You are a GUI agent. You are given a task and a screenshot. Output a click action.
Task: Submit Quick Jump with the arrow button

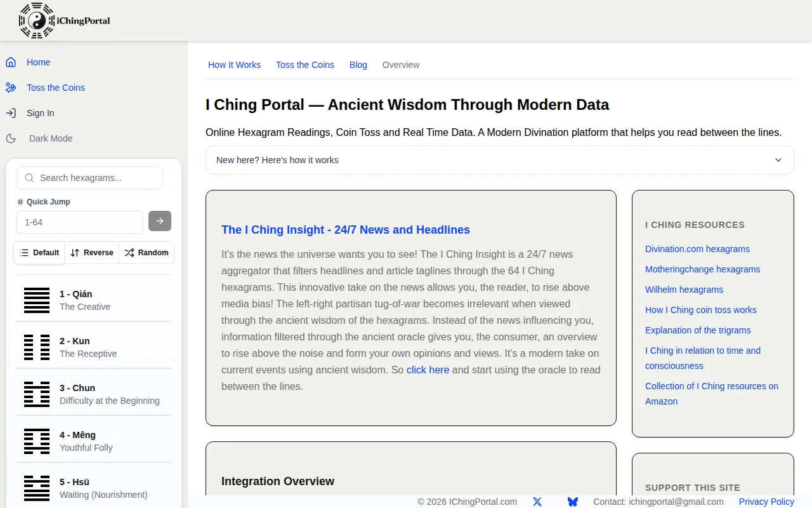click(x=160, y=221)
